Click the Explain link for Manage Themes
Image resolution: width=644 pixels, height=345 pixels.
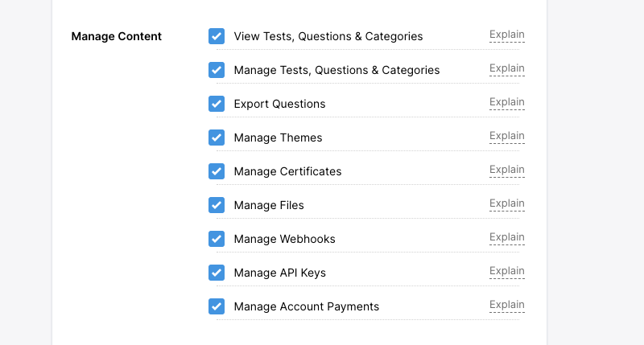506,136
